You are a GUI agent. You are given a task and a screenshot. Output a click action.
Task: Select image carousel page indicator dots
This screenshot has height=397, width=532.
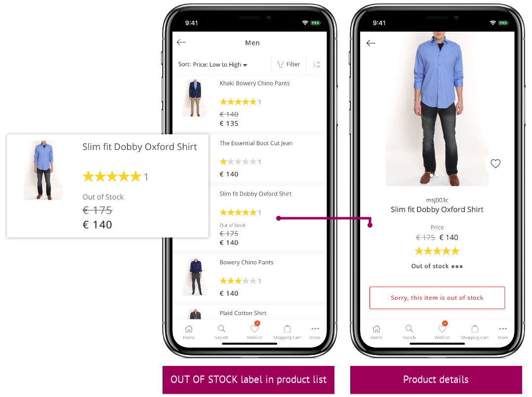click(x=437, y=176)
